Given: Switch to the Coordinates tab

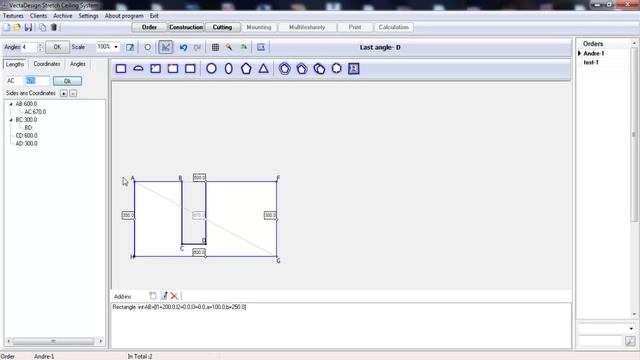Looking at the screenshot, I should point(47,64).
